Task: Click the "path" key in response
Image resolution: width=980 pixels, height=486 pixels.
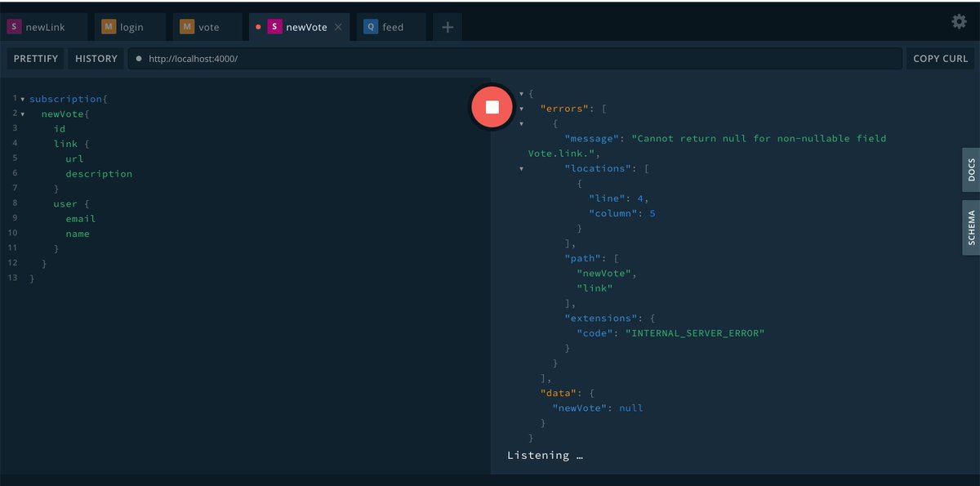Action: [x=582, y=258]
